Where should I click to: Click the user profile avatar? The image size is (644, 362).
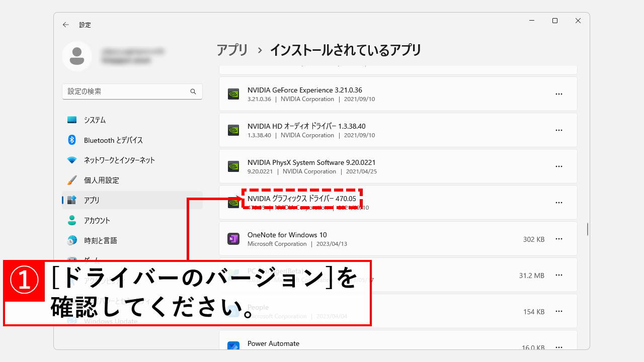[77, 56]
